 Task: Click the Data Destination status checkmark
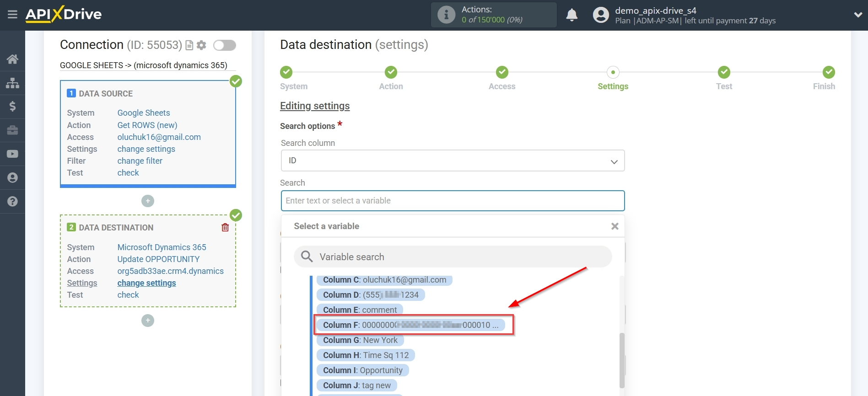236,215
